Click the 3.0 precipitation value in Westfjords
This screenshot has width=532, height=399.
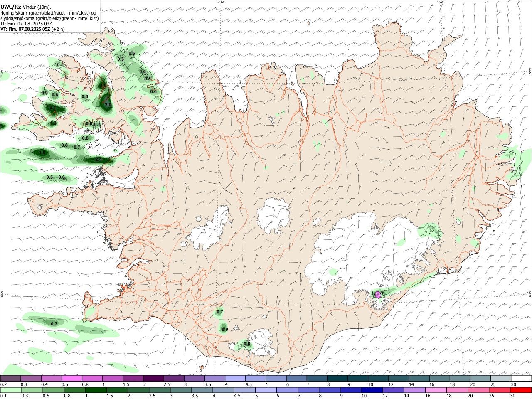[108, 105]
